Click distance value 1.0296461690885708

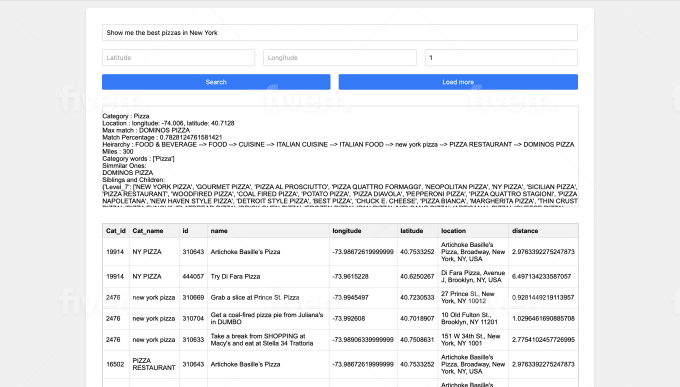coord(543,318)
